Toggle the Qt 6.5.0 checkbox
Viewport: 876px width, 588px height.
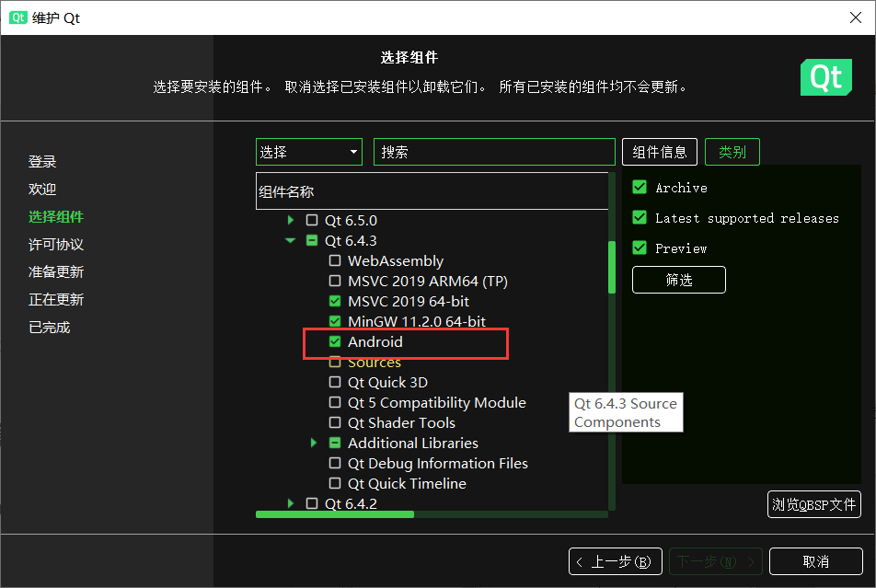[312, 220]
